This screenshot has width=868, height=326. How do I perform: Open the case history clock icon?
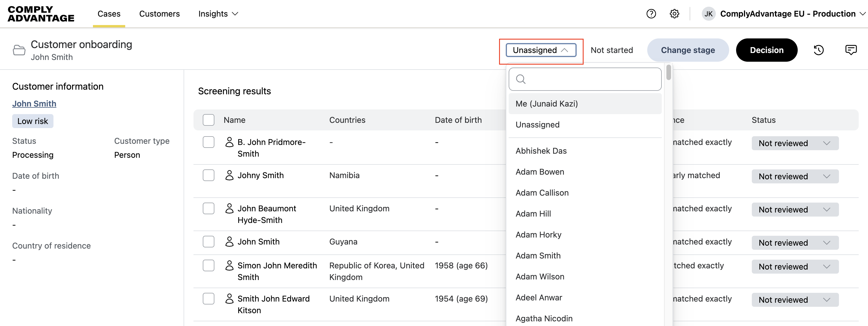[x=818, y=50]
